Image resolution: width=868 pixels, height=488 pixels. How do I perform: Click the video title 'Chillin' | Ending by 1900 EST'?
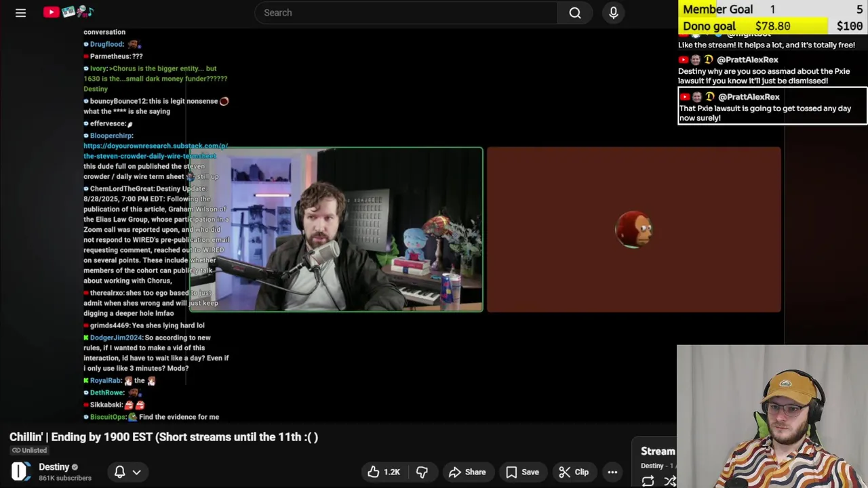163,437
